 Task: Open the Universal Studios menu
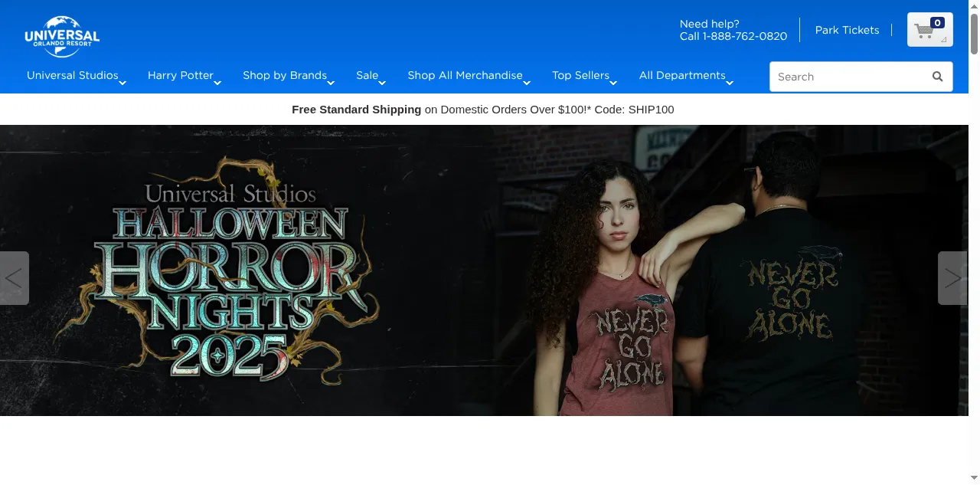coord(73,75)
